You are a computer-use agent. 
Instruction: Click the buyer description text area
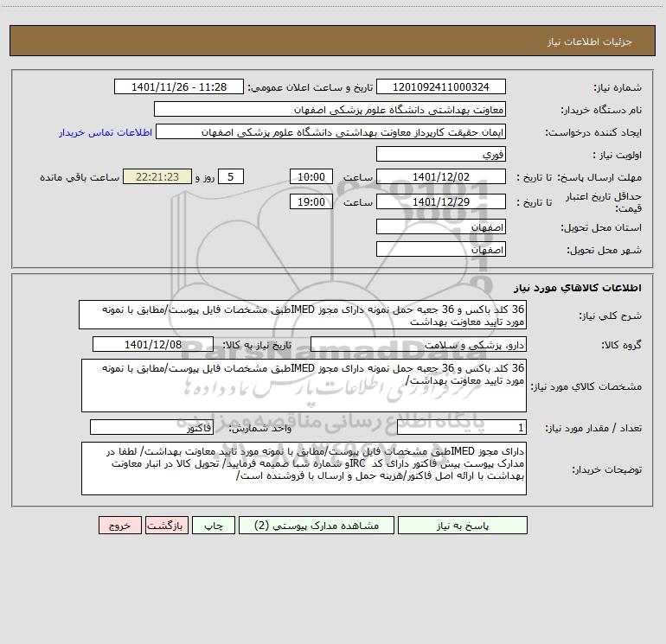click(304, 469)
